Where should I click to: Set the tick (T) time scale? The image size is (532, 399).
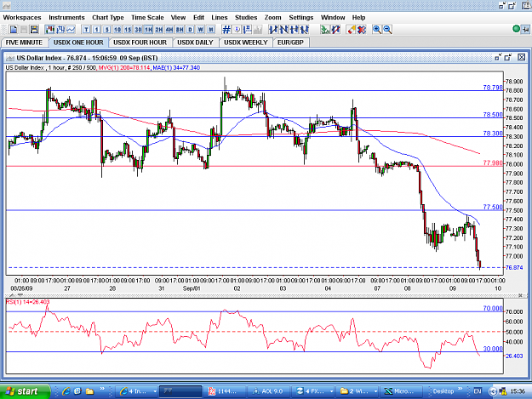[87, 30]
